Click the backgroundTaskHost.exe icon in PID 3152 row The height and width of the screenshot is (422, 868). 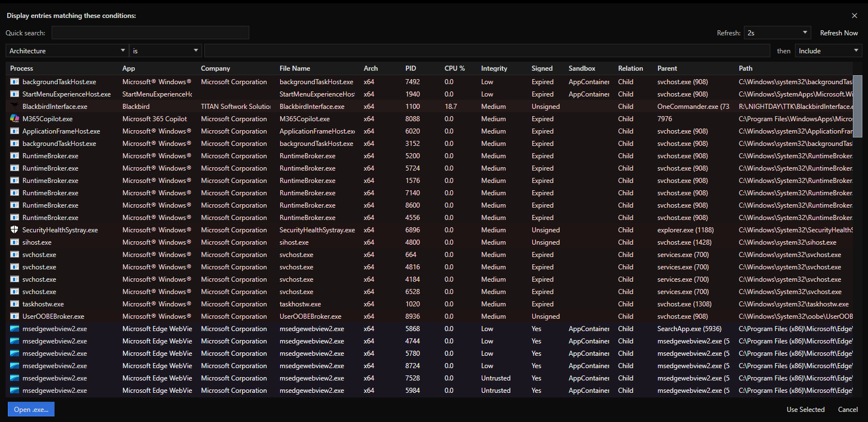click(15, 144)
